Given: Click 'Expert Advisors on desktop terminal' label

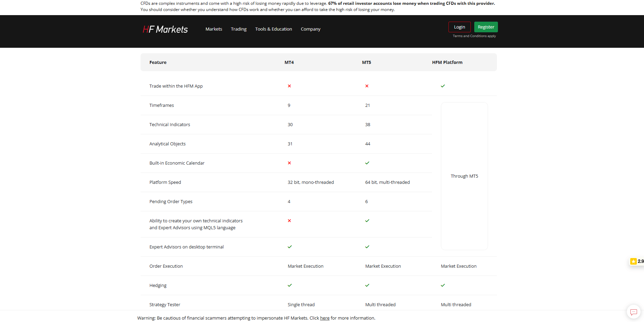Looking at the screenshot, I should click(x=186, y=247).
